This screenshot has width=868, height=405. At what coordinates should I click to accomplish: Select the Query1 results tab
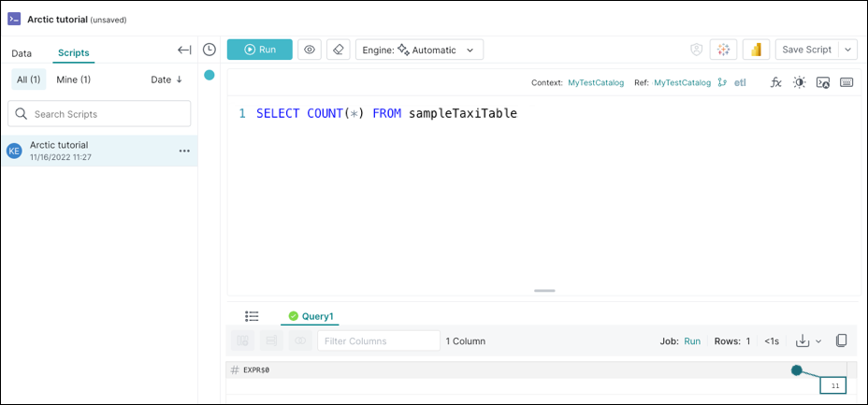click(x=311, y=316)
